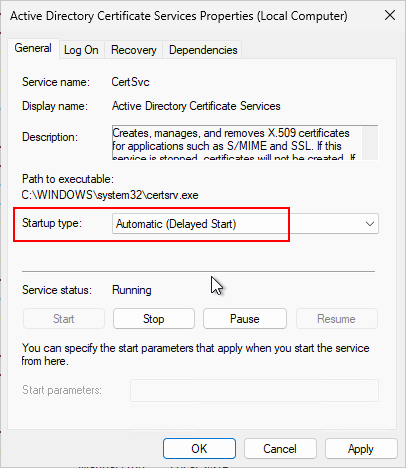Screen dimensions: 406x468
Task: Switch to the General tab
Action: (33, 48)
